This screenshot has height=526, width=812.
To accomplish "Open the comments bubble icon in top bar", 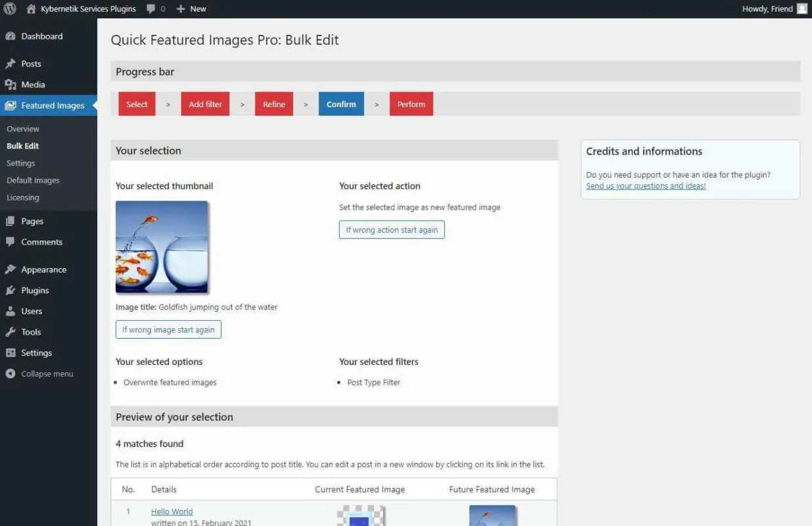I will point(152,9).
